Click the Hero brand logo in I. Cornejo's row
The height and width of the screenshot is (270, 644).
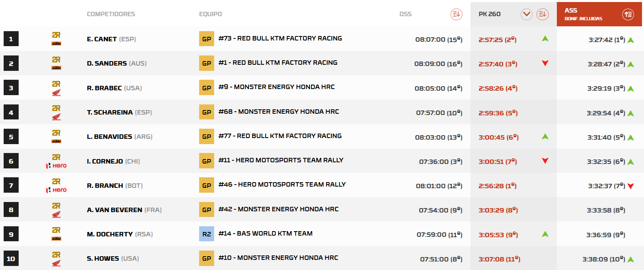[x=56, y=166]
